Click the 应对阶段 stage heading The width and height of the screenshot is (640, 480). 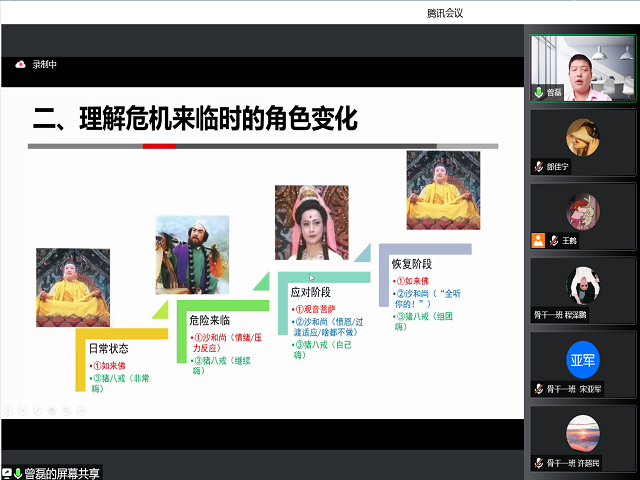311,292
